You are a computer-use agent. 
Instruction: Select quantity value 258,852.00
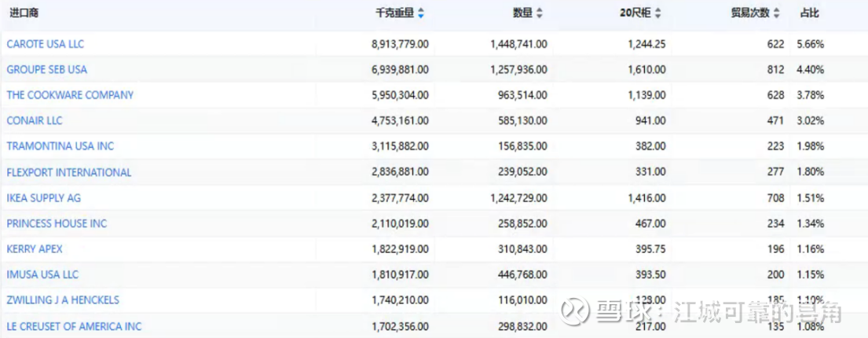[523, 223]
